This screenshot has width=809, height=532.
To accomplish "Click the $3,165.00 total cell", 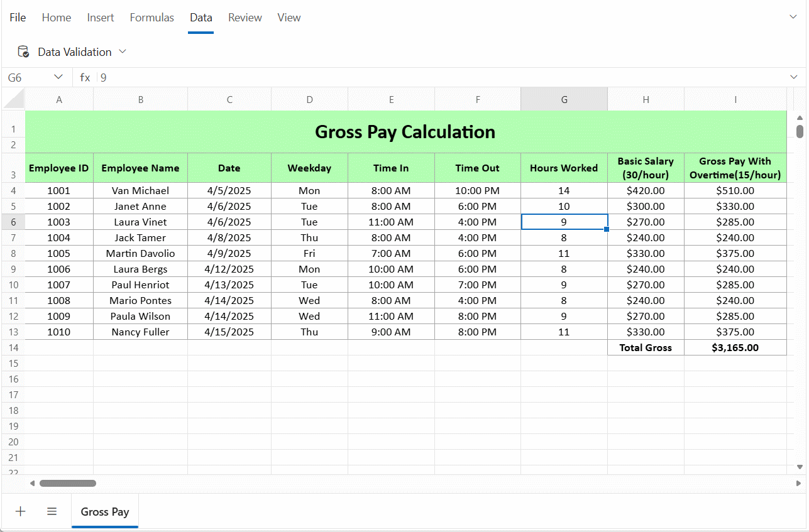I will click(x=735, y=347).
